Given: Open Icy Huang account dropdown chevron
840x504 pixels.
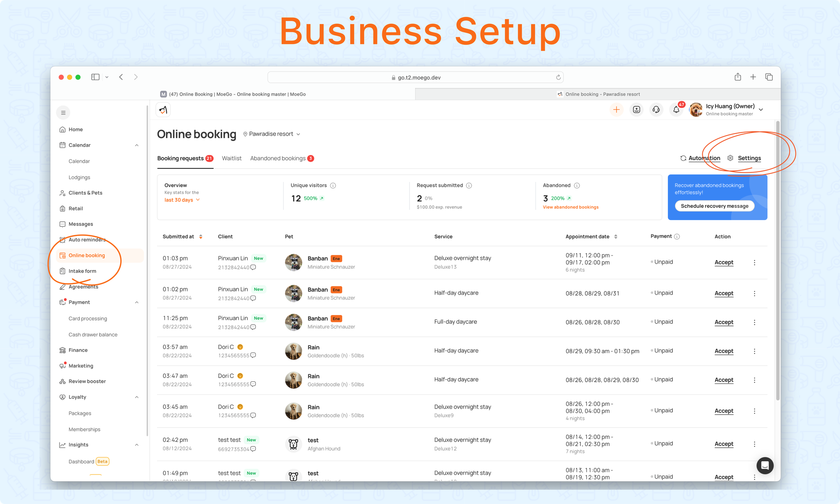Looking at the screenshot, I should click(x=761, y=110).
